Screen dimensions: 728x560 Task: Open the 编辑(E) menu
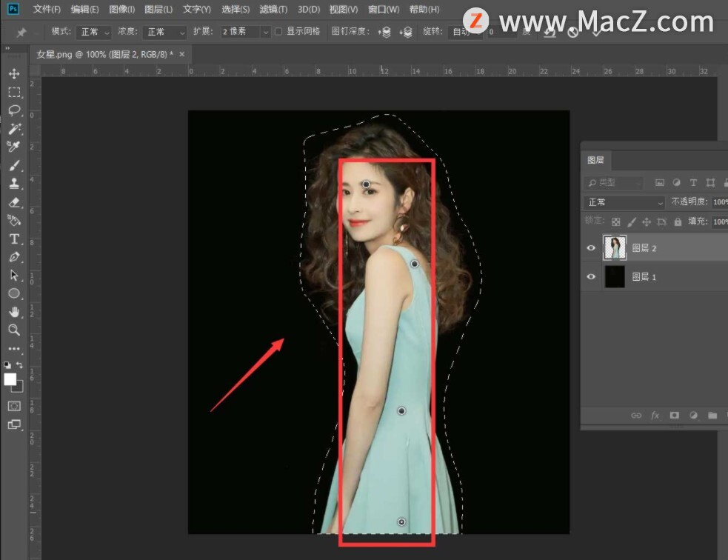click(x=84, y=10)
